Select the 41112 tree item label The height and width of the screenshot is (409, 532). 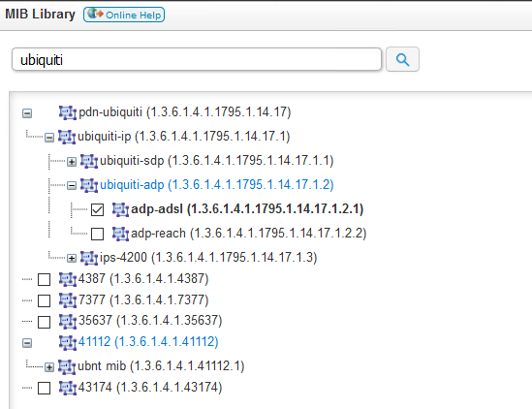coord(148,341)
